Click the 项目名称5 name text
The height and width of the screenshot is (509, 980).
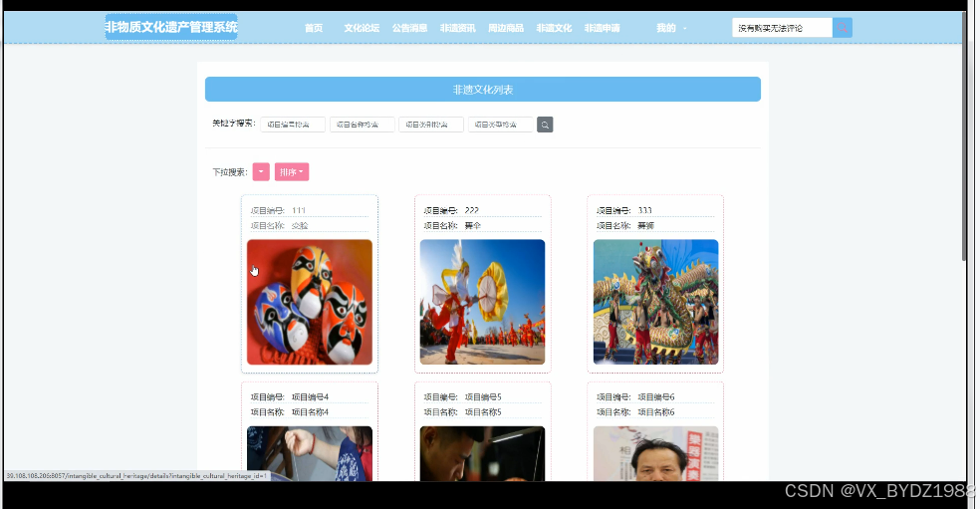[x=483, y=412]
